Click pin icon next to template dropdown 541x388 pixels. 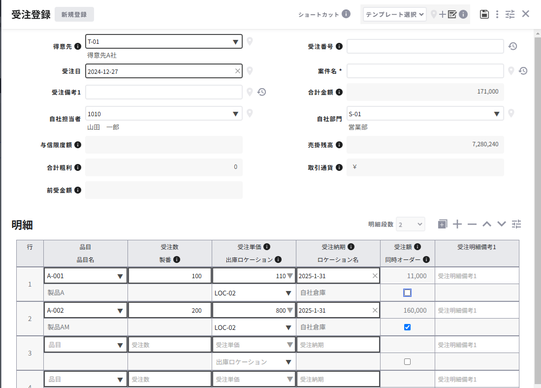pyautogui.click(x=434, y=14)
